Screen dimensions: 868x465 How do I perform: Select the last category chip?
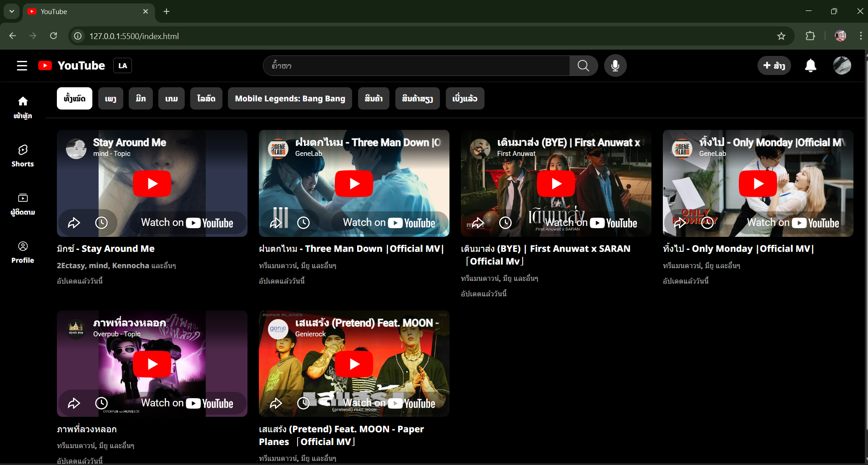pos(465,99)
